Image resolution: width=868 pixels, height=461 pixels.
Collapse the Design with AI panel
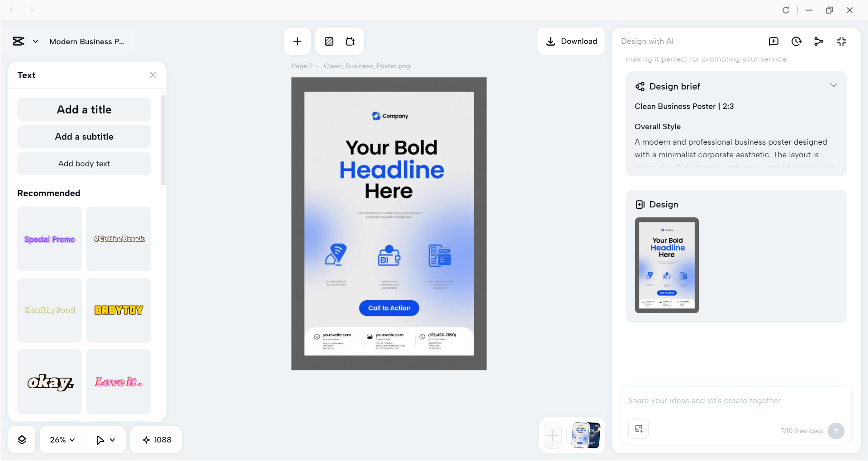(x=841, y=42)
